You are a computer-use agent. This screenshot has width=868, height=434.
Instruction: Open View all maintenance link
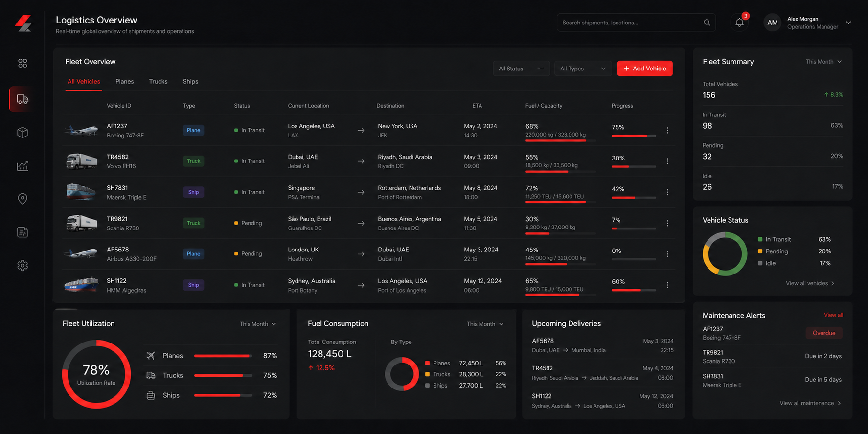810,403
